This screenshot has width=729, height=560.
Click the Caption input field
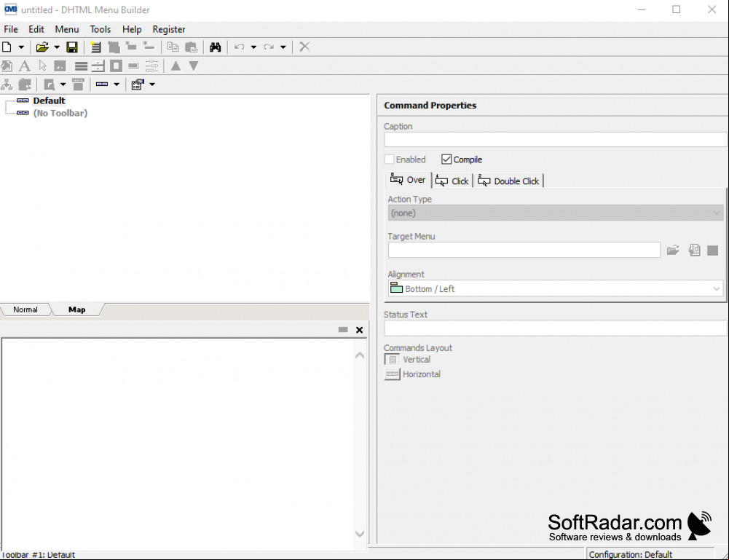[555, 139]
